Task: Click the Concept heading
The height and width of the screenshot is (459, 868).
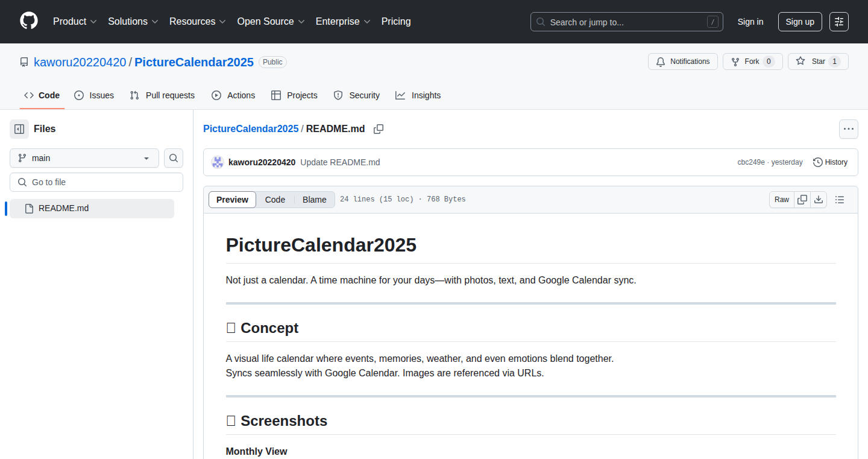Action: point(262,328)
